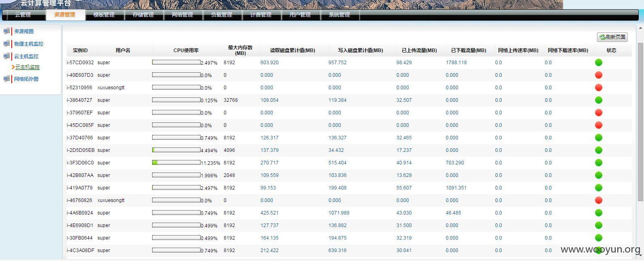Viewport: 644px width, 261px height.
Task: Click the 刷新页面 refresh button
Action: pos(612,37)
